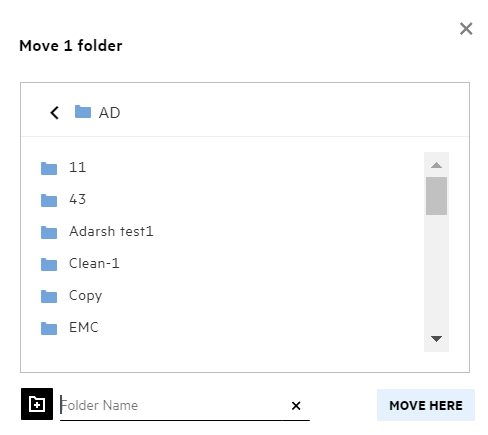Click the create new folder icon
Screen dimensions: 488x435
[x=37, y=404]
